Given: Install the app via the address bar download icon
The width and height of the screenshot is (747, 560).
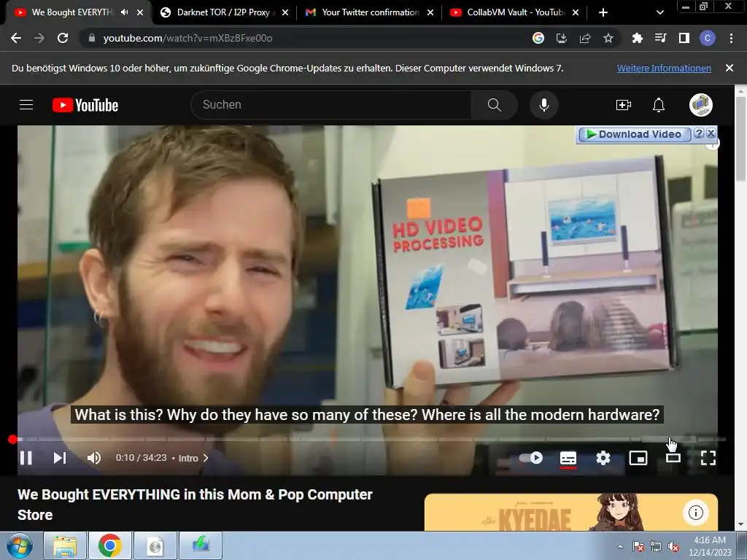Looking at the screenshot, I should tap(562, 38).
